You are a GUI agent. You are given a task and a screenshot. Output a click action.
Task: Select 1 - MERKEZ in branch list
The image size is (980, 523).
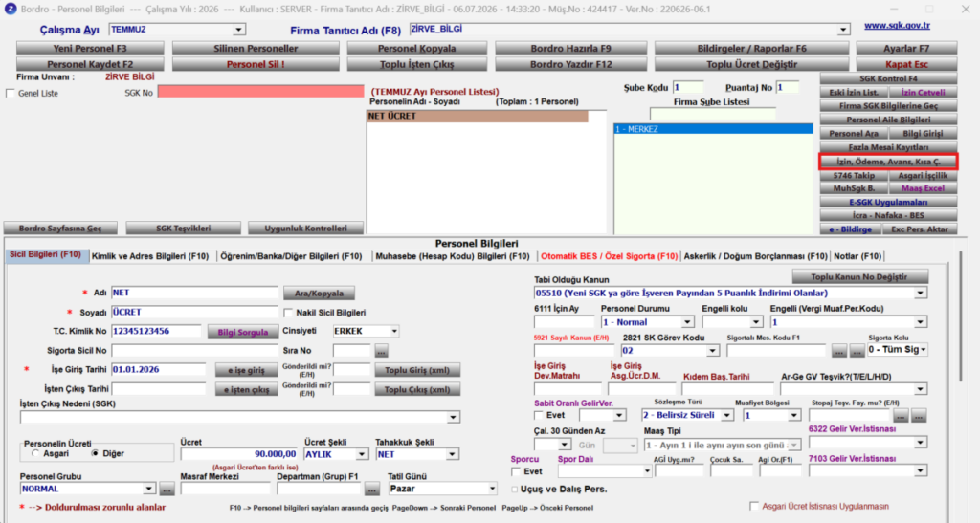pos(713,129)
